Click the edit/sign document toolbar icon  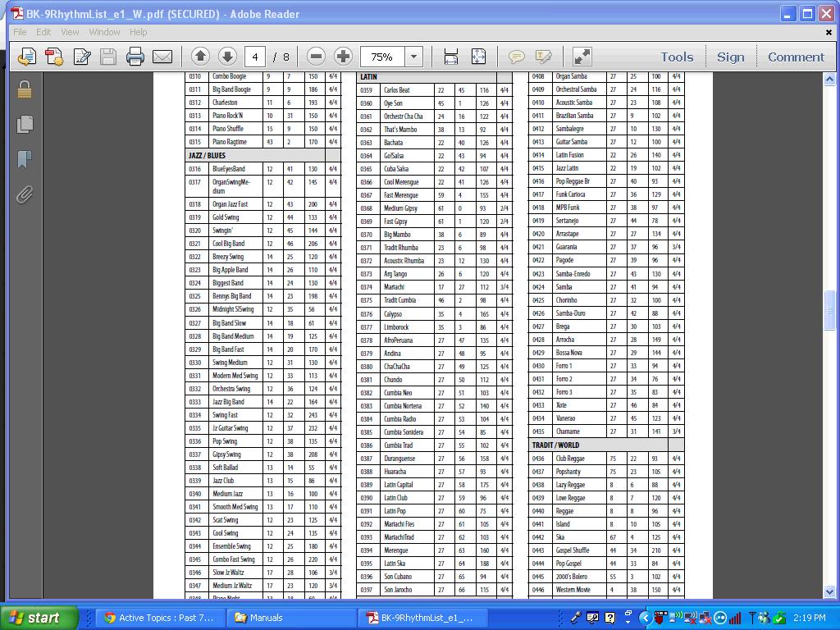82,57
